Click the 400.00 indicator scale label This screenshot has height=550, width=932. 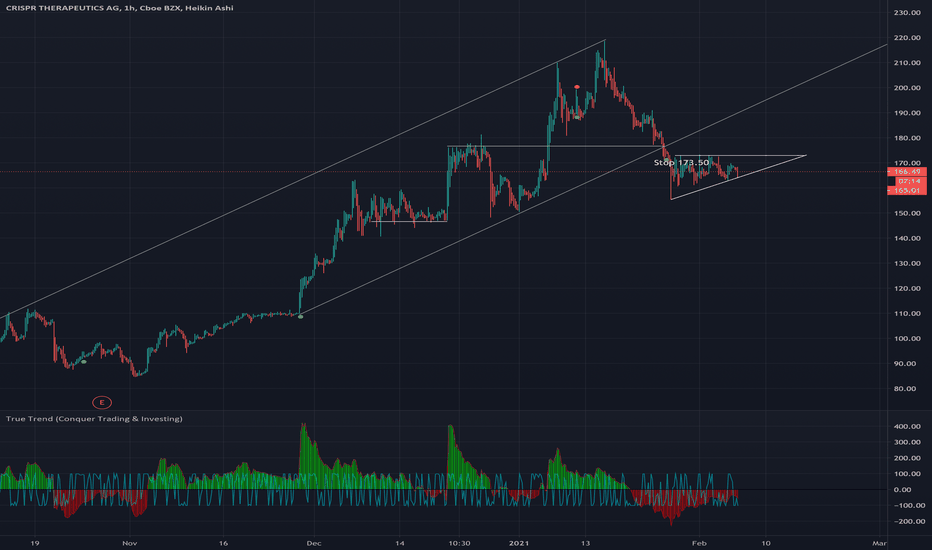point(907,426)
